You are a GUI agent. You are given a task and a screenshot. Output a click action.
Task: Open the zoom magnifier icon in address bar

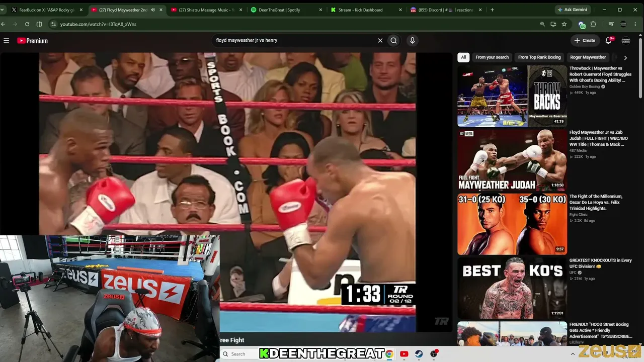tap(542, 24)
